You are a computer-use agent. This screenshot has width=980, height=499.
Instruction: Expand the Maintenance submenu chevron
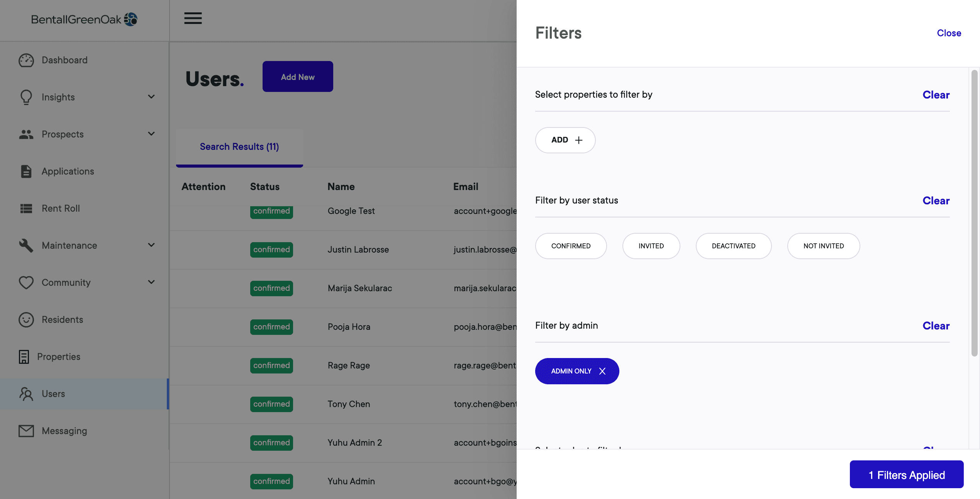tap(151, 245)
